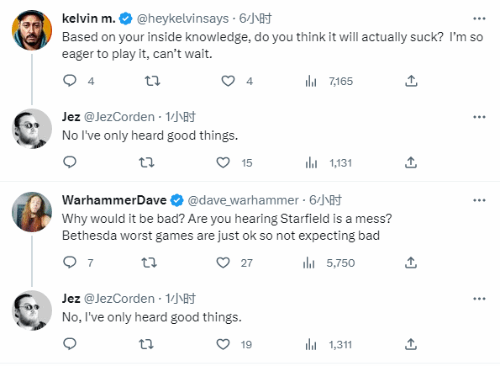Share kelvin m.'s tweet
Screen dimensions: 500x366
(x=411, y=81)
